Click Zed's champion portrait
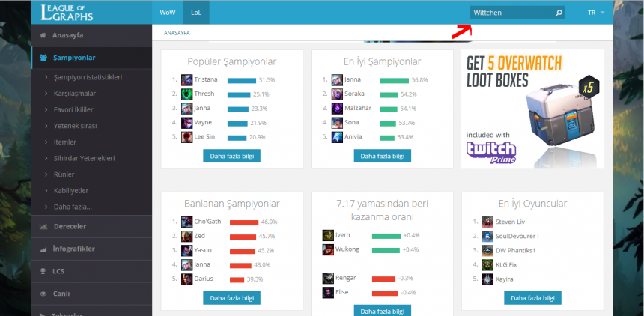Viewport: 644px width, 316px height. (187, 237)
